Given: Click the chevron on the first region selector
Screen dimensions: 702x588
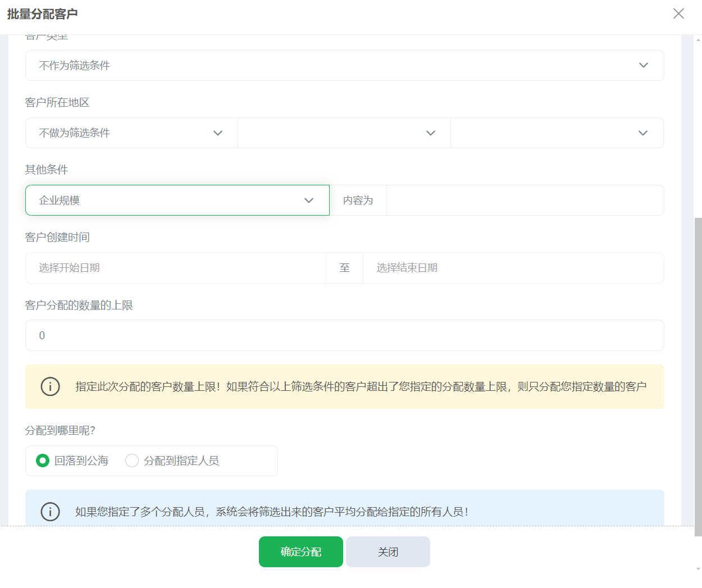Looking at the screenshot, I should 218,133.
